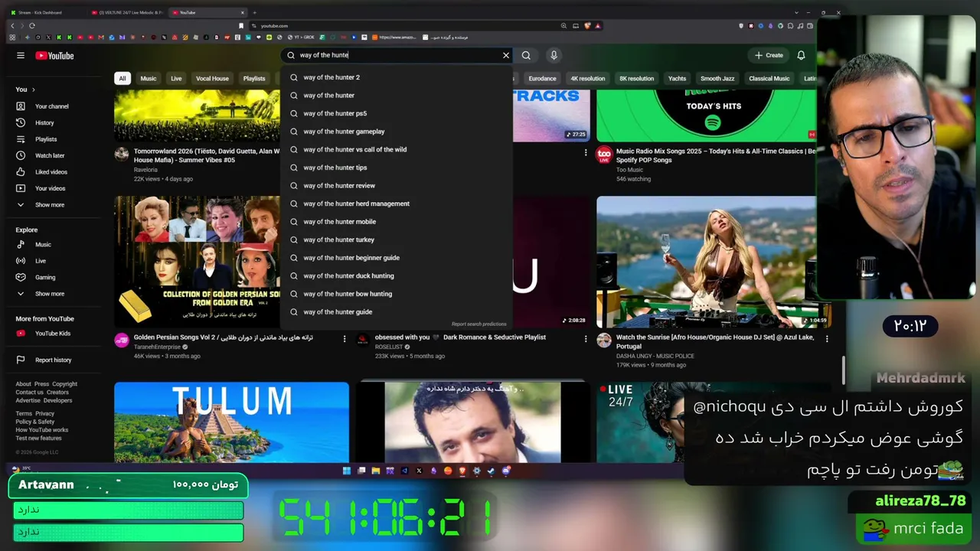980x551 pixels.
Task: Choose suggestion "way of the hunter herd management"
Action: (397, 204)
